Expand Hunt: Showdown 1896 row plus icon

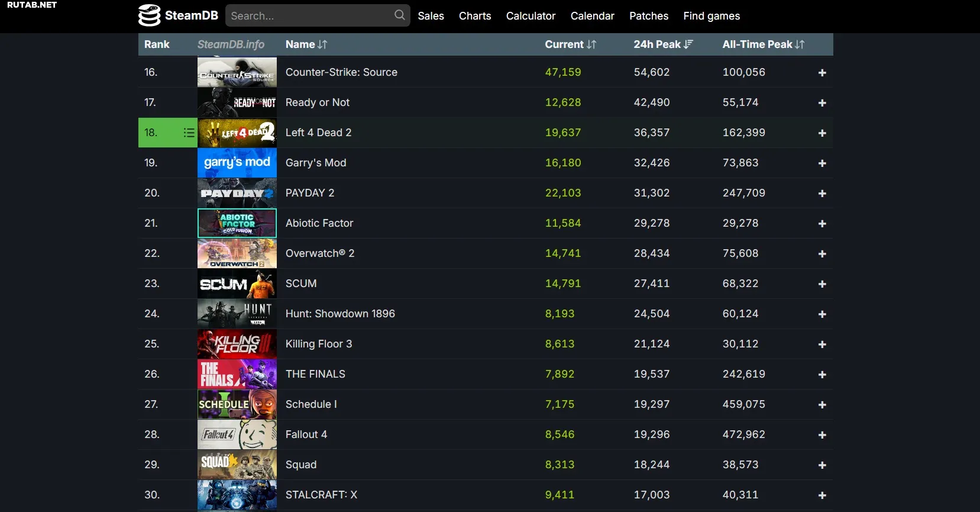[822, 314]
